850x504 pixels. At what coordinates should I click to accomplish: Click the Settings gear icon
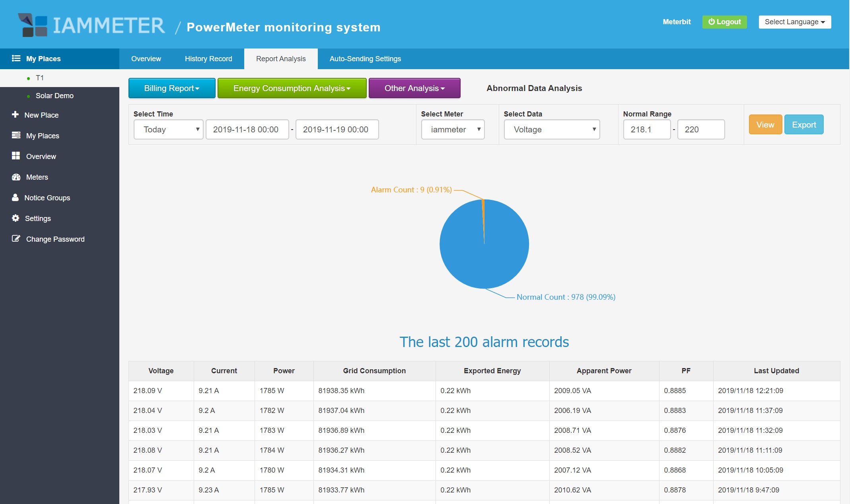[16, 218]
